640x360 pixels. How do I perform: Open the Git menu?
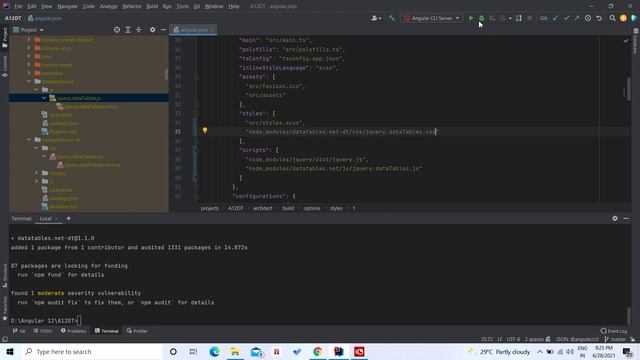click(196, 6)
